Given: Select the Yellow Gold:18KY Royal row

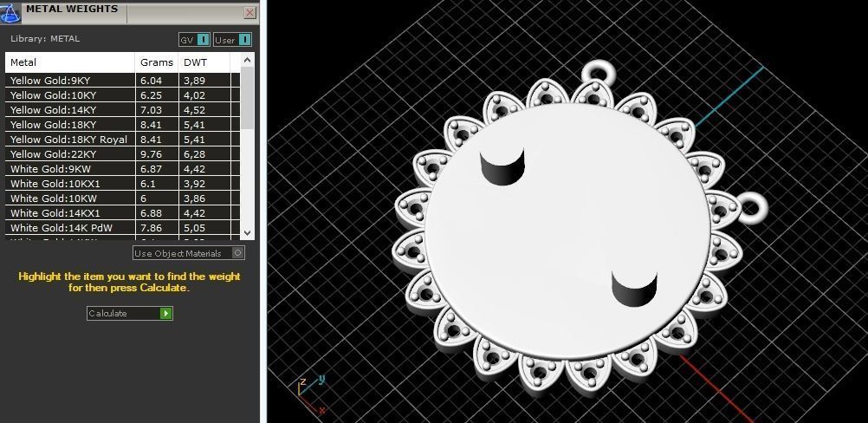Looking at the screenshot, I should (123, 140).
